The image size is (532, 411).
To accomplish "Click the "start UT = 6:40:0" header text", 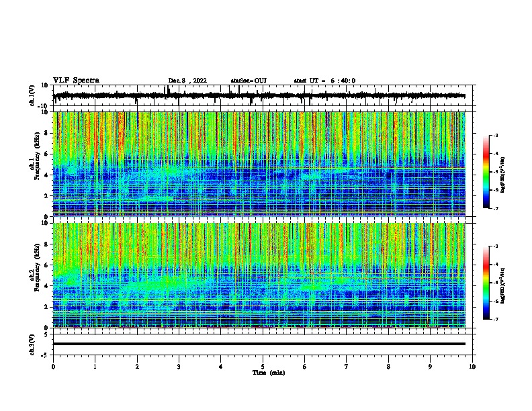I will pyautogui.click(x=324, y=81).
